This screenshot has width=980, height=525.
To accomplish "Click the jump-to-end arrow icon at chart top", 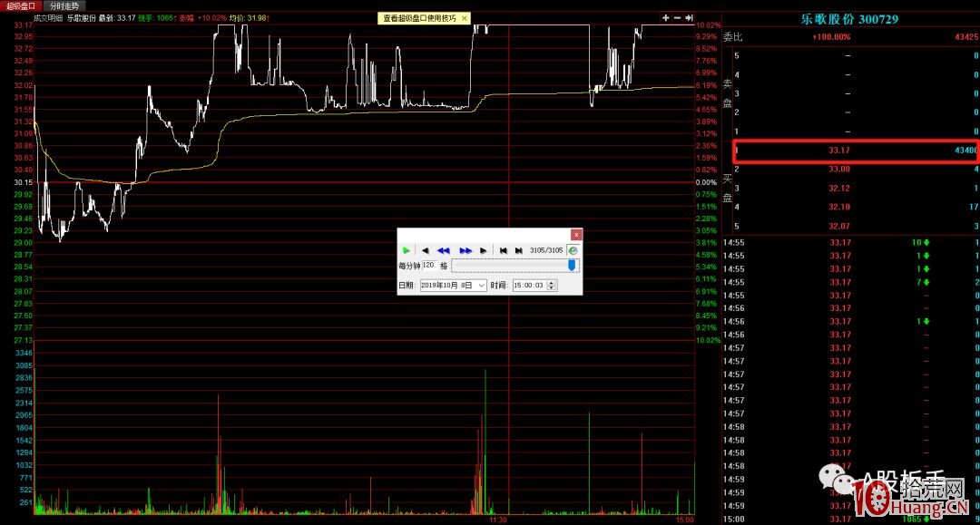I will tap(689, 17).
